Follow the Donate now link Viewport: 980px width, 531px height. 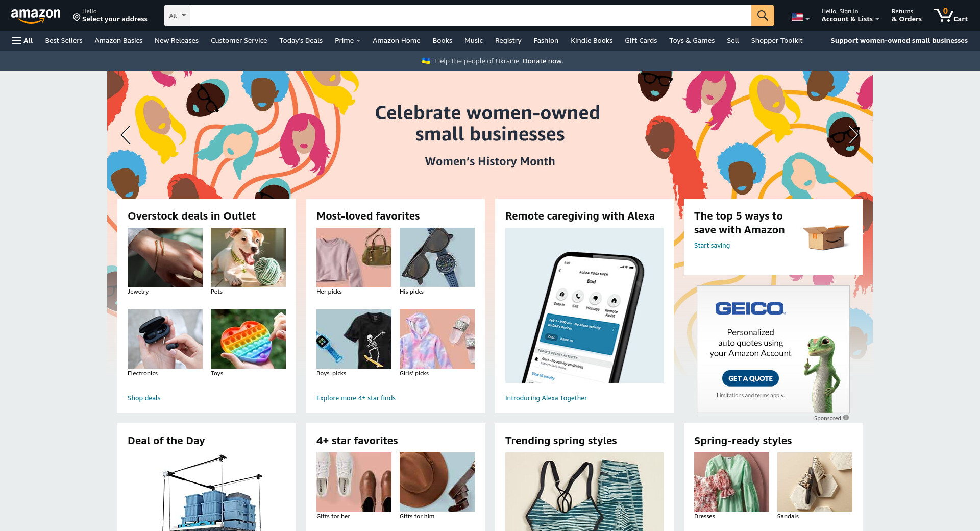[x=543, y=61]
